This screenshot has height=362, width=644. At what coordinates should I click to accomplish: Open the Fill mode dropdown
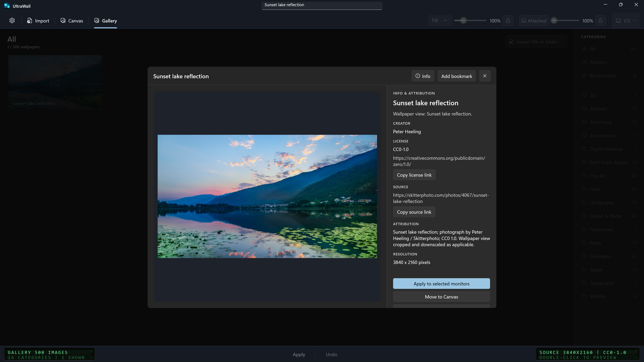(x=439, y=21)
